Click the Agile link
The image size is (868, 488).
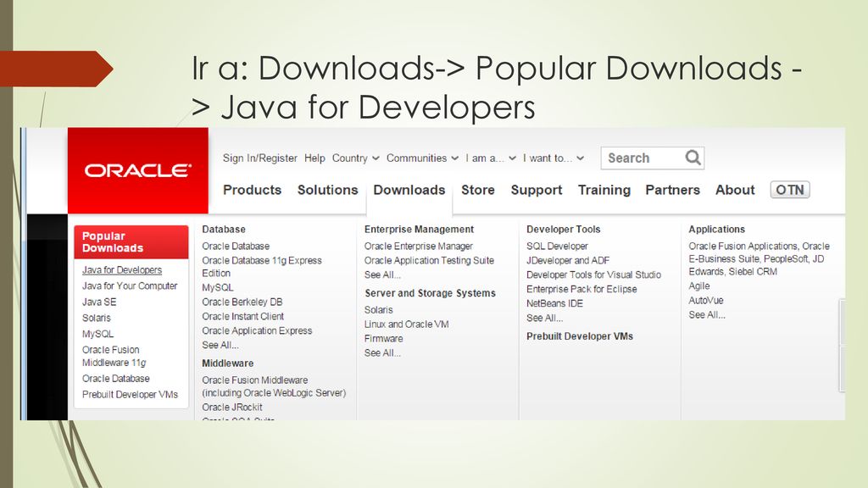699,286
